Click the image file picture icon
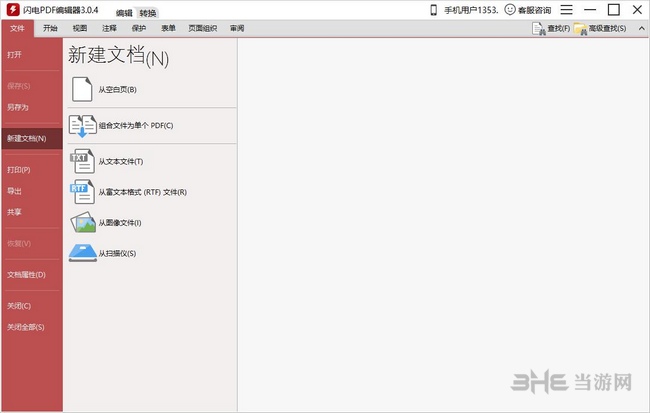 tap(83, 222)
